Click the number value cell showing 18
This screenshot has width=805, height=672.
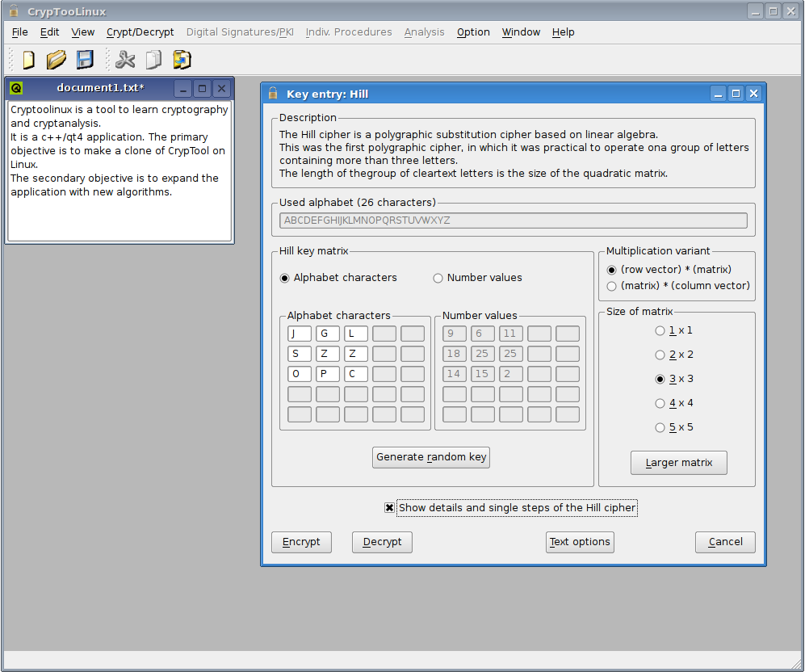455,354
